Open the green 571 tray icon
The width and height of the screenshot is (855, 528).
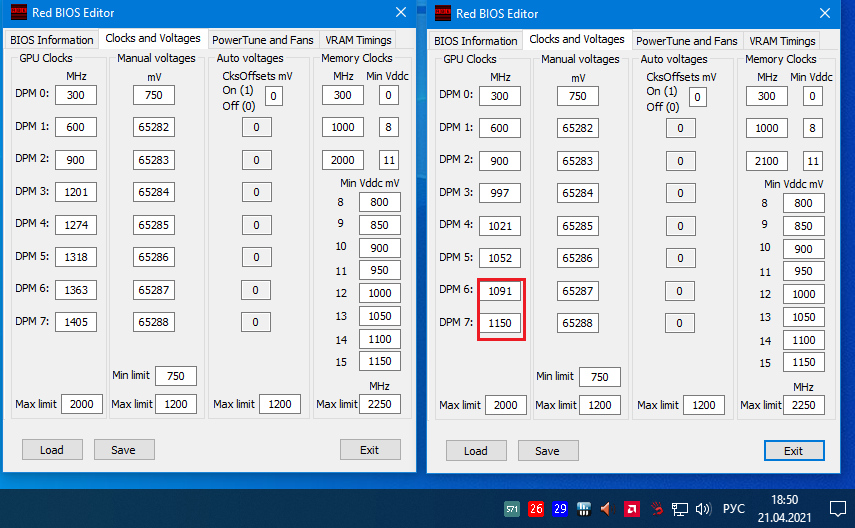pyautogui.click(x=512, y=509)
